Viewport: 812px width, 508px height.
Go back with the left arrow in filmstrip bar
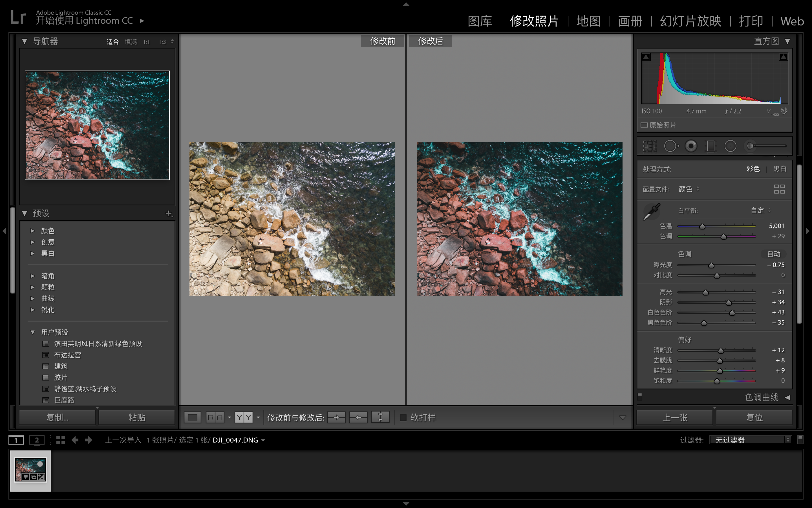75,440
